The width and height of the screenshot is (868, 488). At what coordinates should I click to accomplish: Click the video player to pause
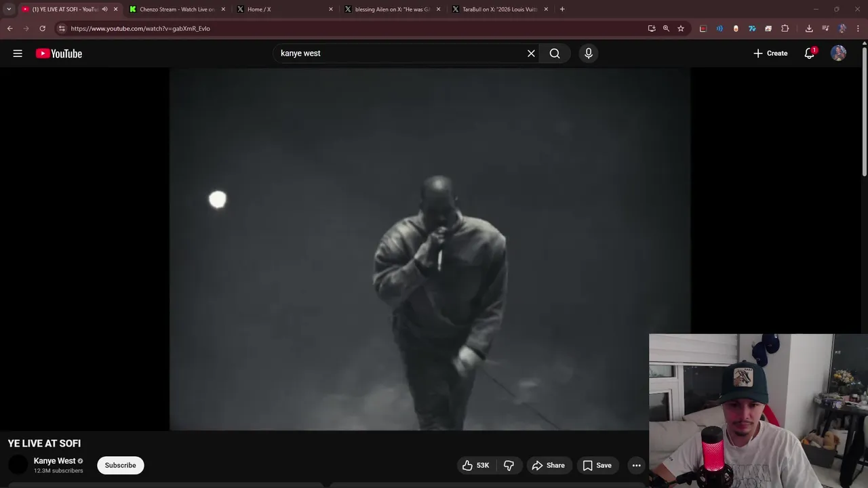(430, 249)
